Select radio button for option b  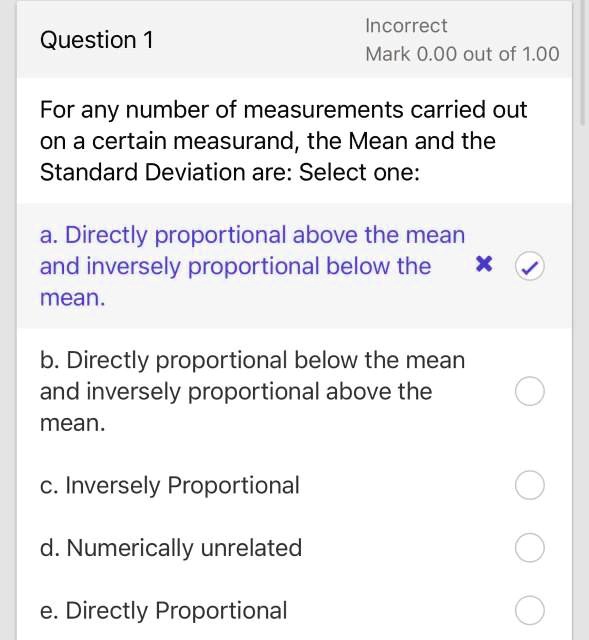pyautogui.click(x=529, y=391)
